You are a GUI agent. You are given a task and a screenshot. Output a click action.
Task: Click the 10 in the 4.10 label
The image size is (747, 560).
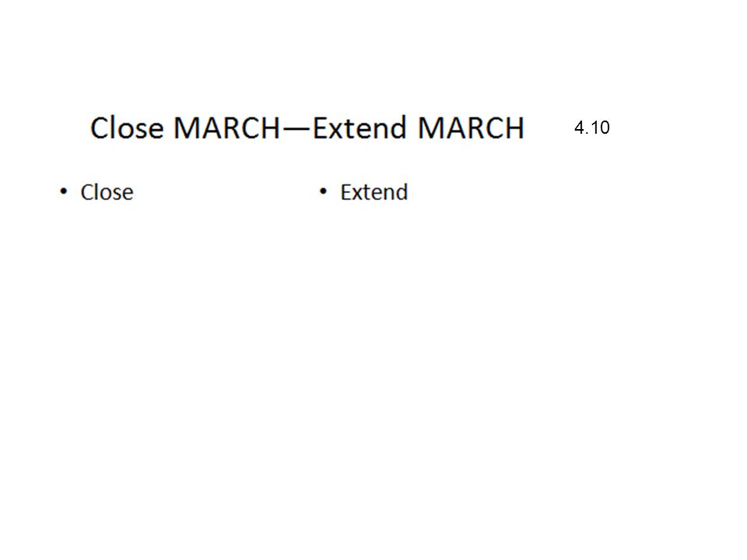pos(600,128)
